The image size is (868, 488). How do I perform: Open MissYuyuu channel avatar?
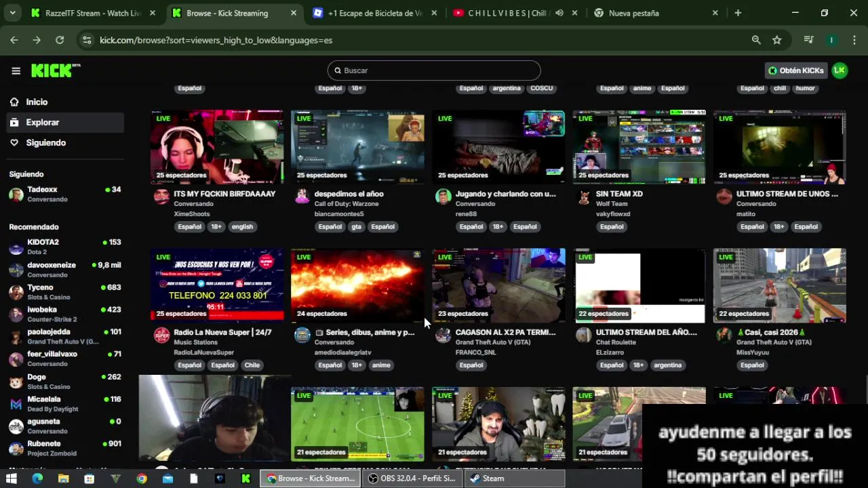tap(724, 335)
